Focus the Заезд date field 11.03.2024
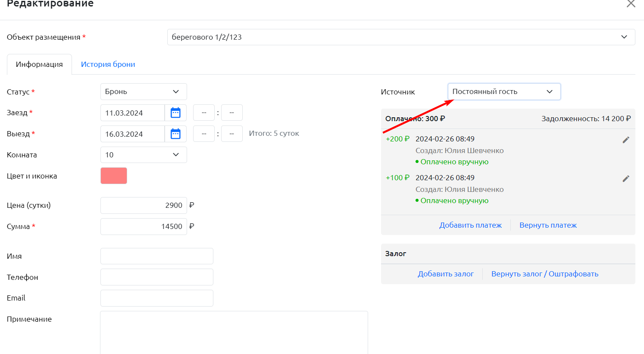The height and width of the screenshot is (354, 644). tap(132, 113)
